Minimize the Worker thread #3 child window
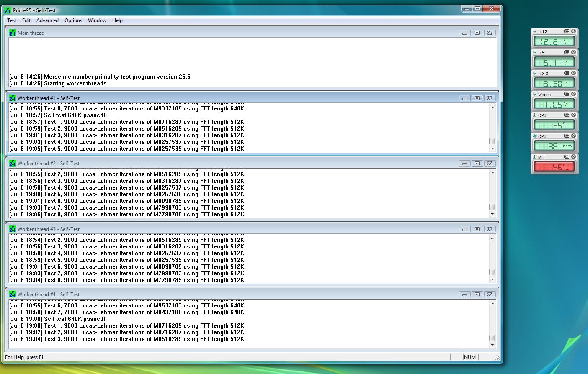 pos(464,229)
